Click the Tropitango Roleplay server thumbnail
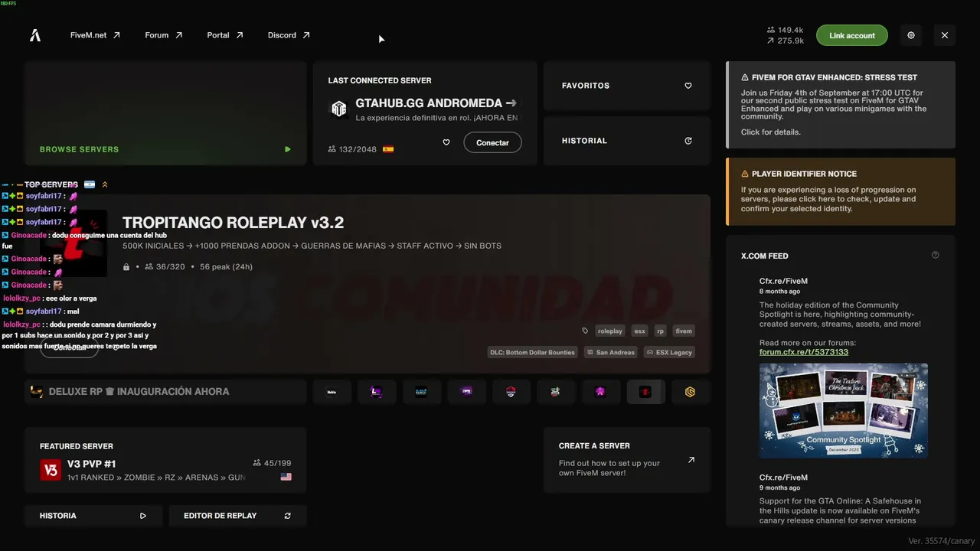This screenshot has width=980, height=551. click(x=73, y=243)
